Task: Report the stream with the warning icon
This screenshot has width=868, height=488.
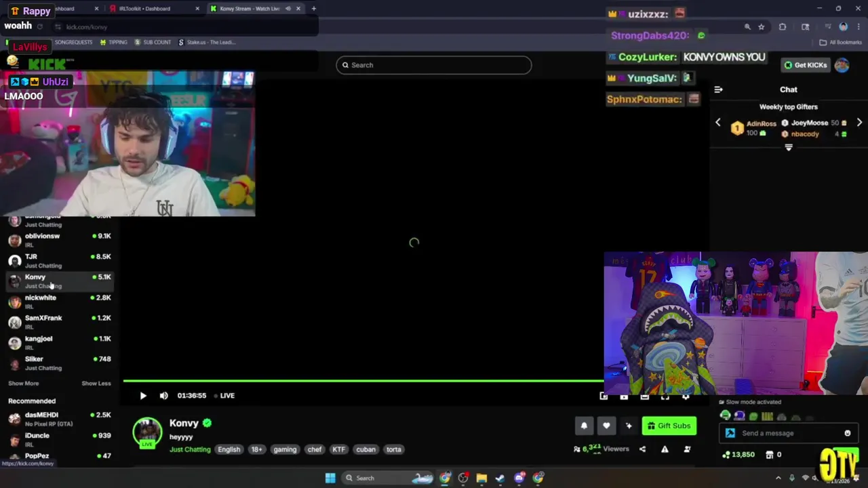Action: [665, 449]
